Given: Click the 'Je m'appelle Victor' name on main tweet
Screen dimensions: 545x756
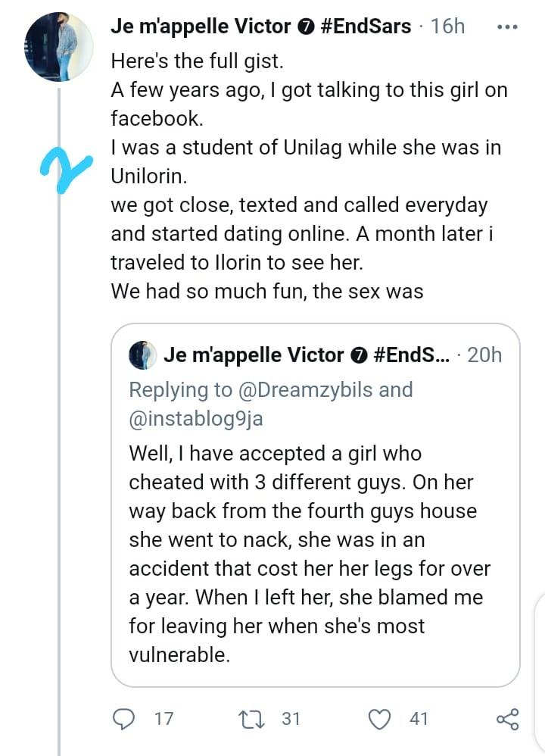Looking at the screenshot, I should click(x=200, y=27).
